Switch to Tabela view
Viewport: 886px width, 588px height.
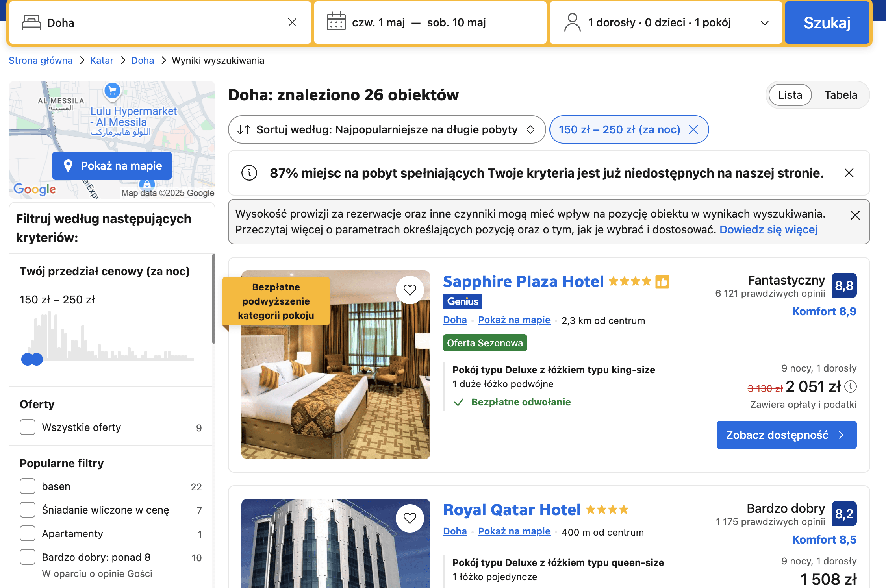click(x=841, y=95)
